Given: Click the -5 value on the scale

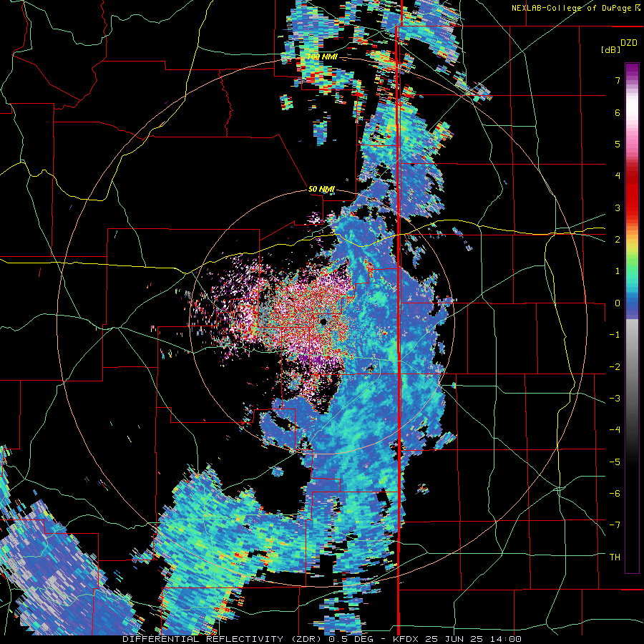Looking at the screenshot, I should pyautogui.click(x=615, y=462).
